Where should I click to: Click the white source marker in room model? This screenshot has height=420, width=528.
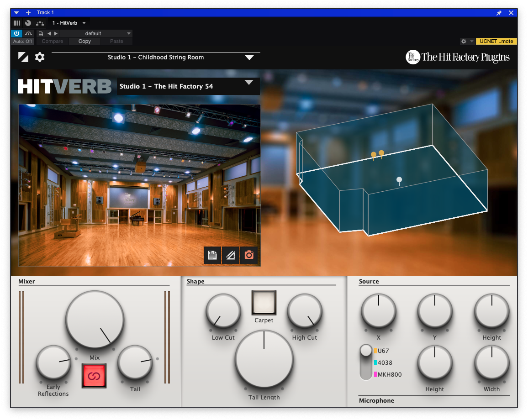399,180
